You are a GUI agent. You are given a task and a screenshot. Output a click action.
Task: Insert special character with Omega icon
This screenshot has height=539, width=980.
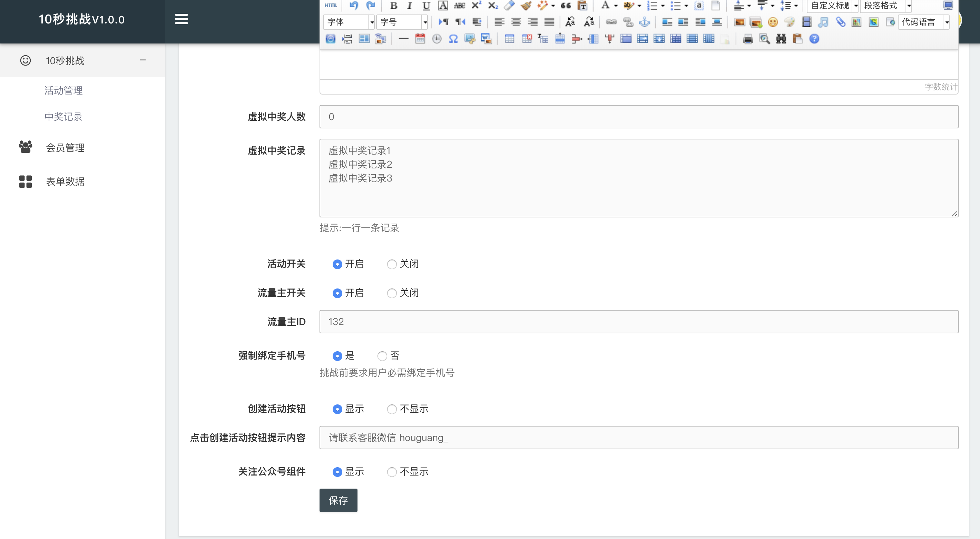(x=453, y=39)
